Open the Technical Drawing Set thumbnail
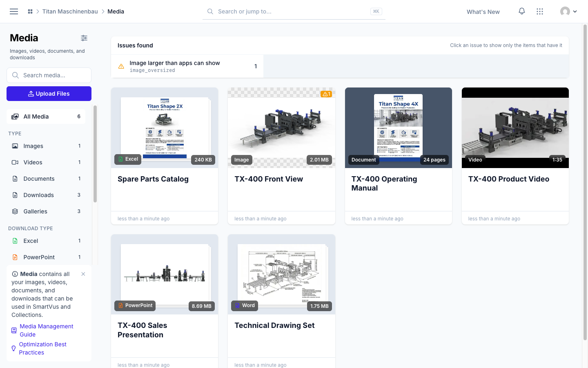Viewport: 588px width, 368px height. (x=281, y=274)
